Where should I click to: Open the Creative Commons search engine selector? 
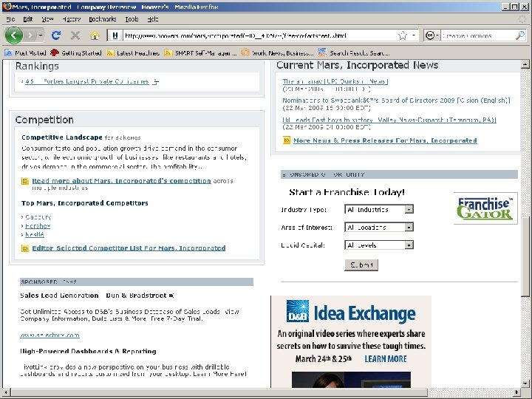click(x=432, y=35)
